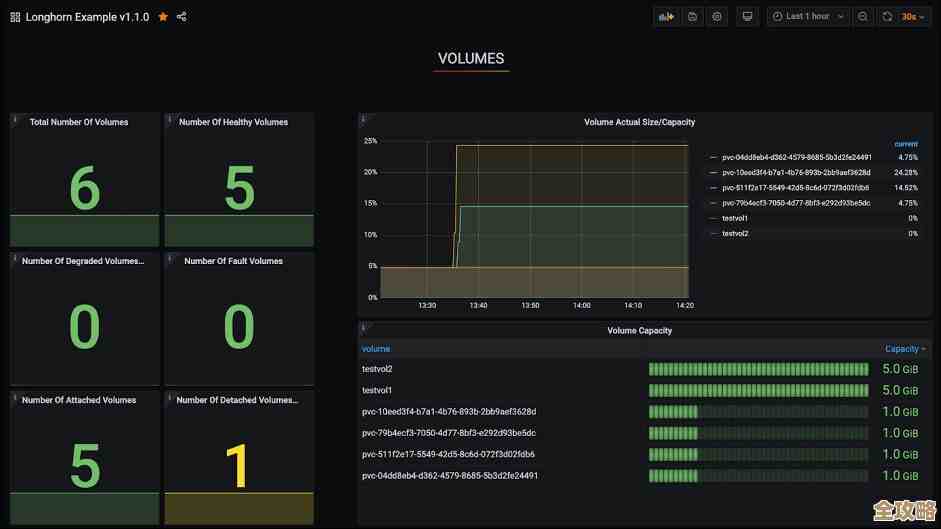Cycle view mode with the monitor icon
The width and height of the screenshot is (941, 529).
pos(747,16)
